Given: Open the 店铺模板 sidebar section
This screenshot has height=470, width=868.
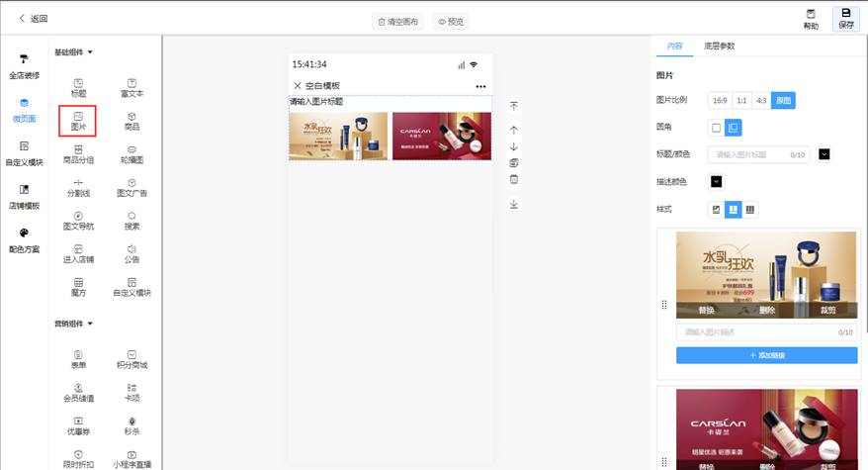Looking at the screenshot, I should coord(24,197).
